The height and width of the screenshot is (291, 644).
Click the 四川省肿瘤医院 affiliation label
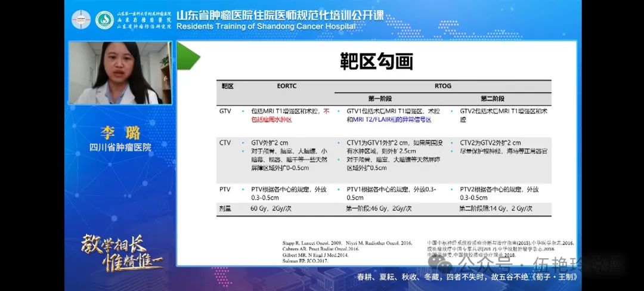pyautogui.click(x=120, y=147)
